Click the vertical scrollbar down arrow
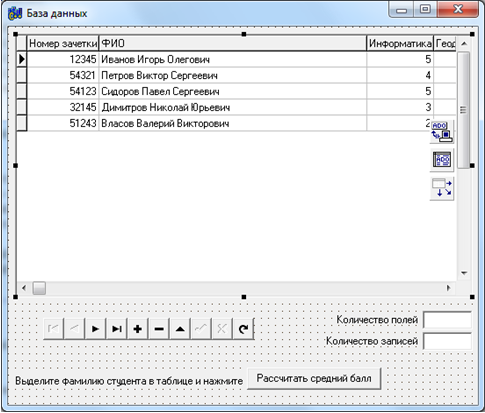 tap(464, 273)
